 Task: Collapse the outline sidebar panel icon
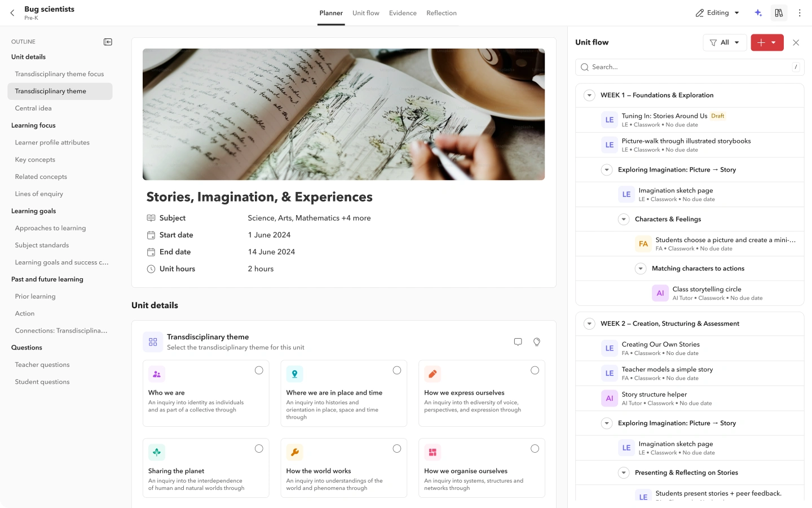click(x=108, y=42)
